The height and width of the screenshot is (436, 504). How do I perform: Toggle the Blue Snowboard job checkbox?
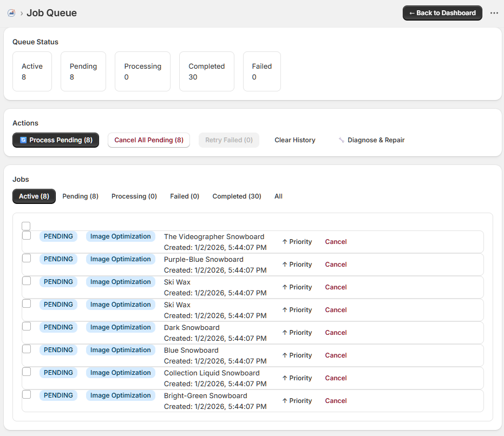27,349
